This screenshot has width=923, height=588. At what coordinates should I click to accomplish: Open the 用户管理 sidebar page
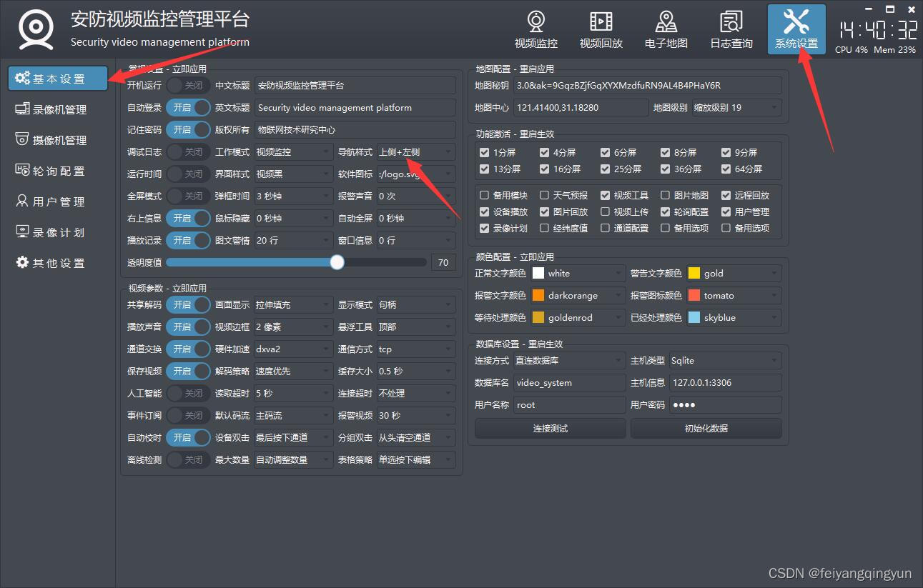[x=58, y=201]
